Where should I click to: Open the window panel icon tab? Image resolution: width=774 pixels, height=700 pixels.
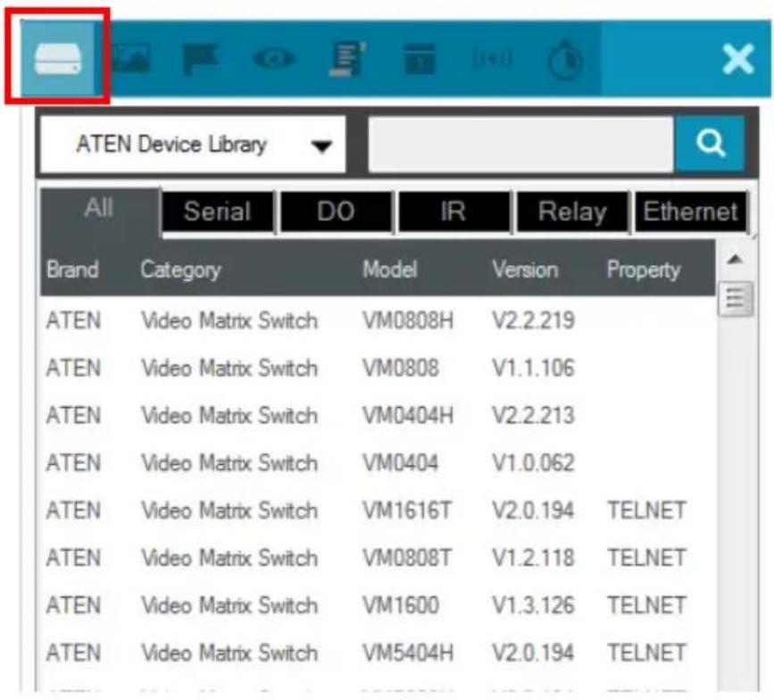click(x=420, y=59)
